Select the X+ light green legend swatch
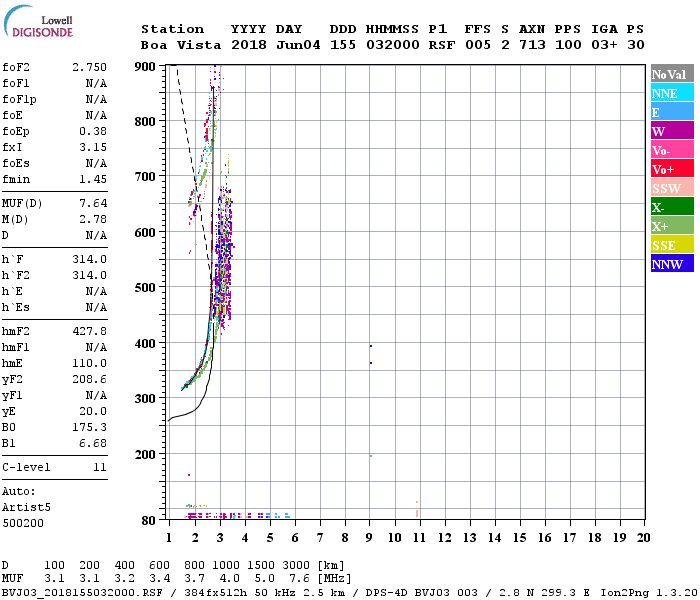This screenshot has width=700, height=600. pyautogui.click(x=672, y=226)
